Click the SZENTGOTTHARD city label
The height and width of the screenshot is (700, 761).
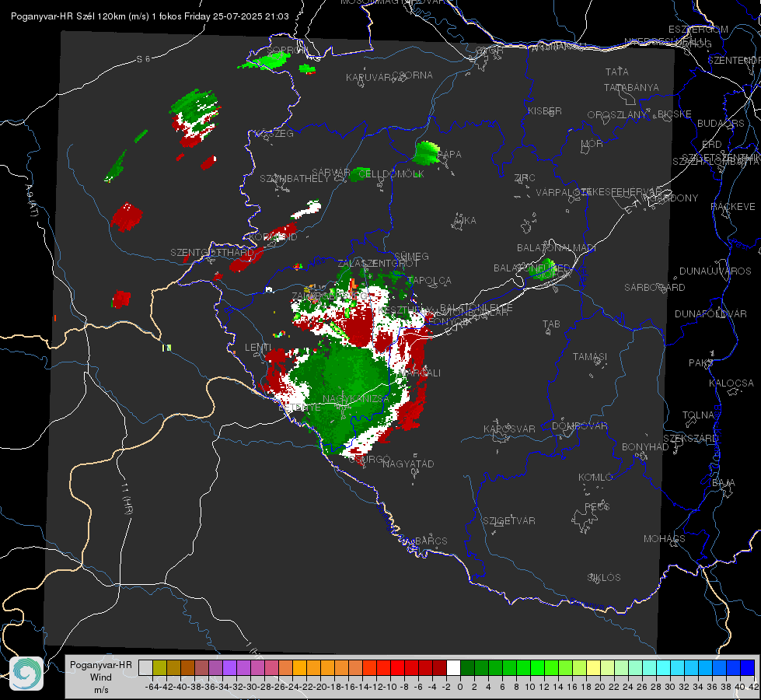[x=212, y=253]
